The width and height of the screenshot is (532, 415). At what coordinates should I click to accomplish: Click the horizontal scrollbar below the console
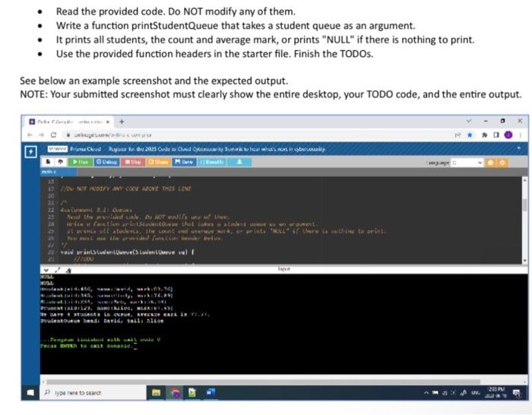(263, 382)
